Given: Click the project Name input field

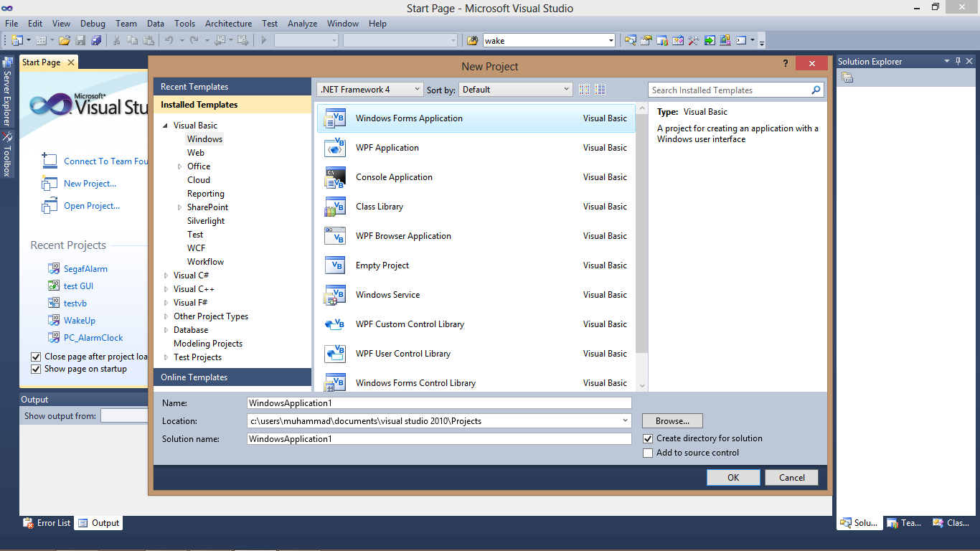Looking at the screenshot, I should coord(439,403).
